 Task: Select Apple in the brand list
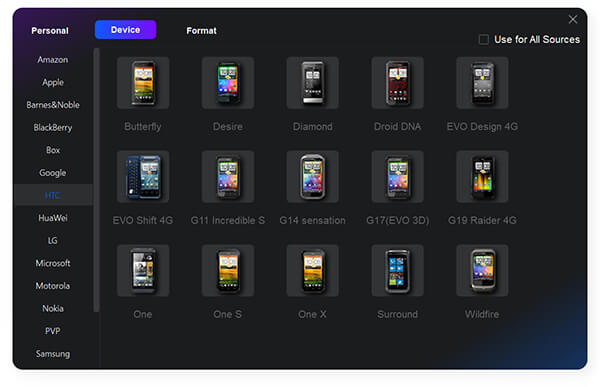[53, 82]
